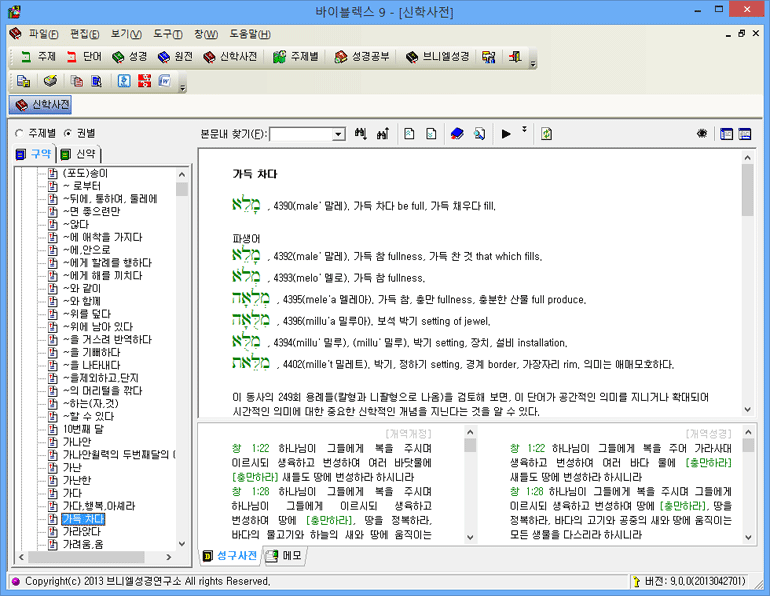Switch to the 구약 tab
Screen dimensions: 770x596
pyautogui.click(x=34, y=154)
